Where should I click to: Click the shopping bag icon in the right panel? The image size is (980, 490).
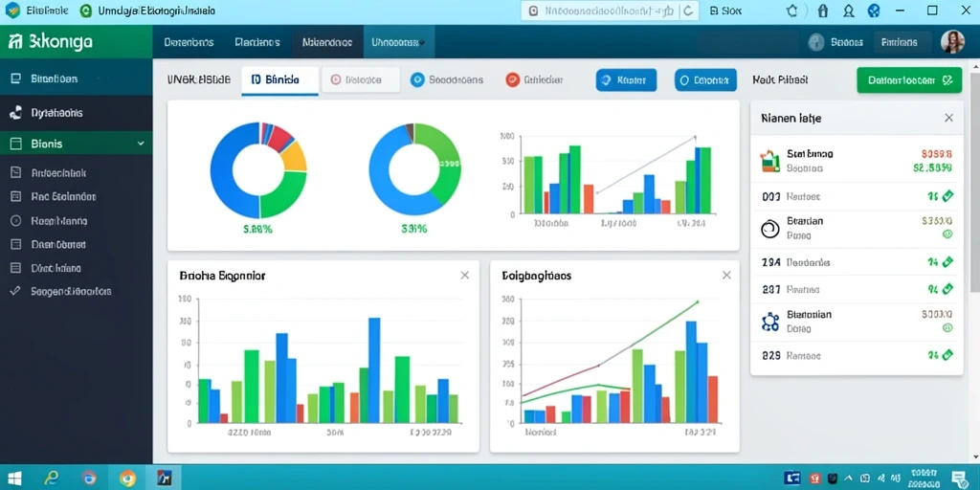[x=770, y=161]
